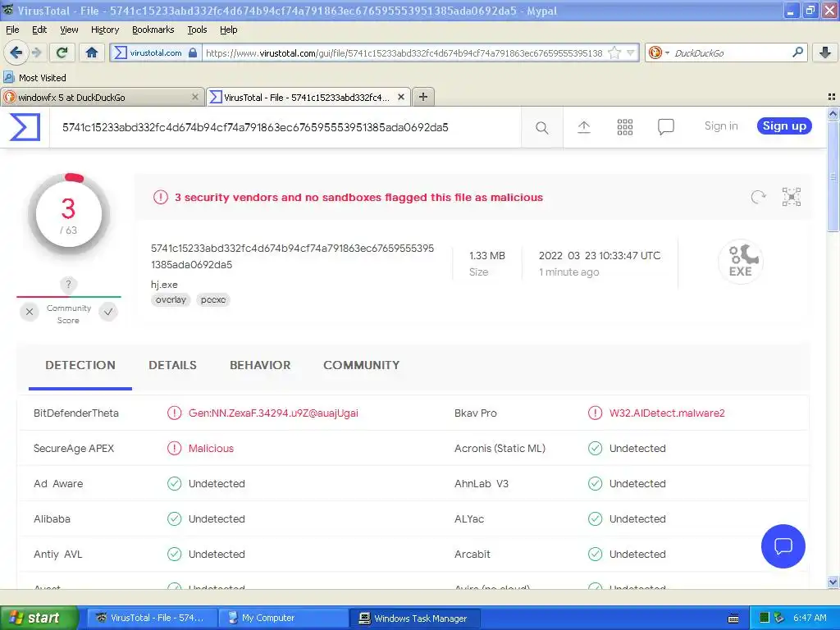Open a new tab with plus button

tap(423, 97)
